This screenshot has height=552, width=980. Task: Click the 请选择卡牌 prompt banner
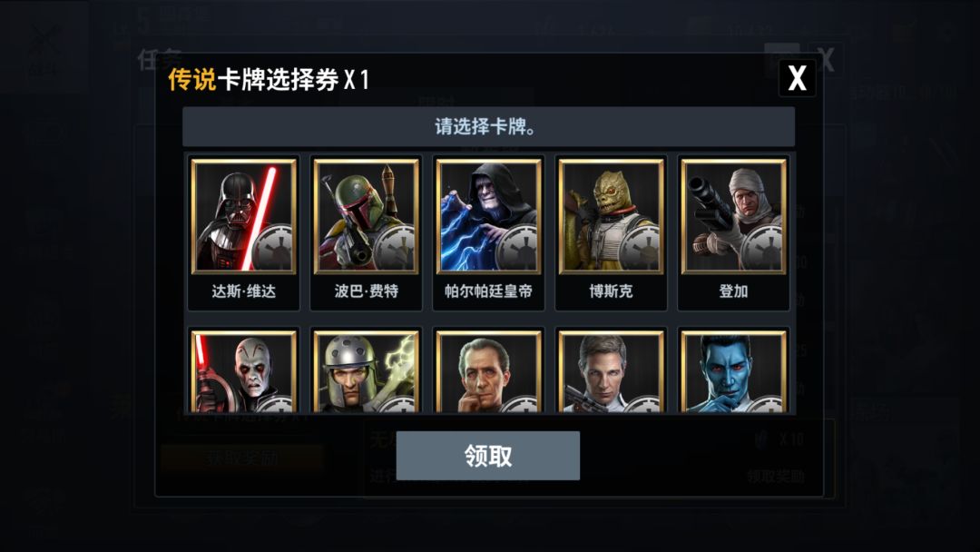coord(489,127)
